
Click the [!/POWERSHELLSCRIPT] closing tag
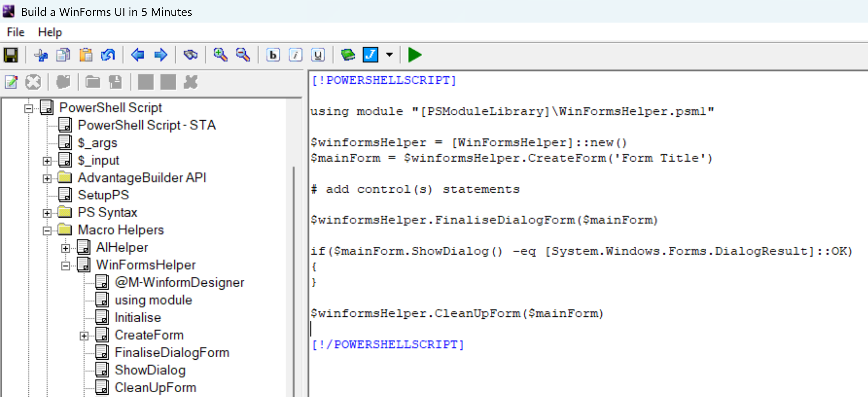pyautogui.click(x=388, y=345)
